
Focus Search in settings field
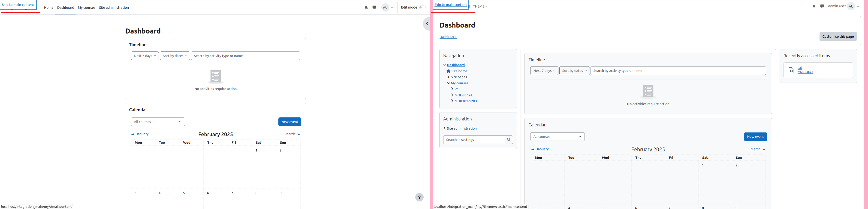pos(474,140)
